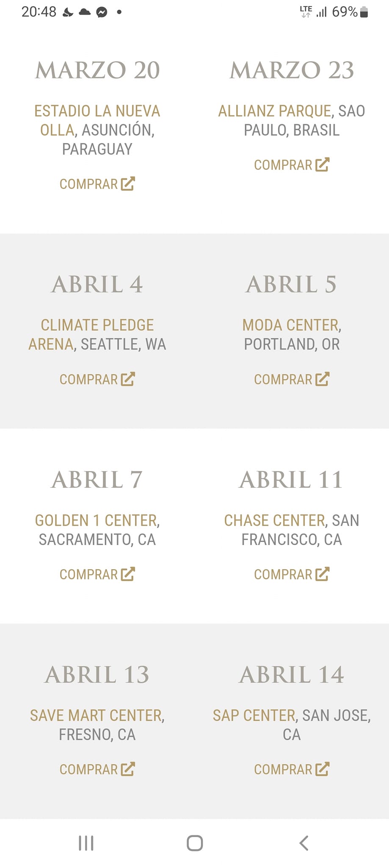Tap external-link icon for Seattle Abril 4 show

tap(128, 379)
